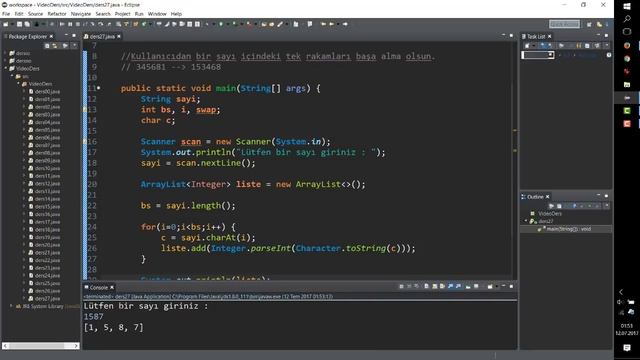
Task: Open the Outline view menu arrow
Action: pyautogui.click(x=607, y=206)
